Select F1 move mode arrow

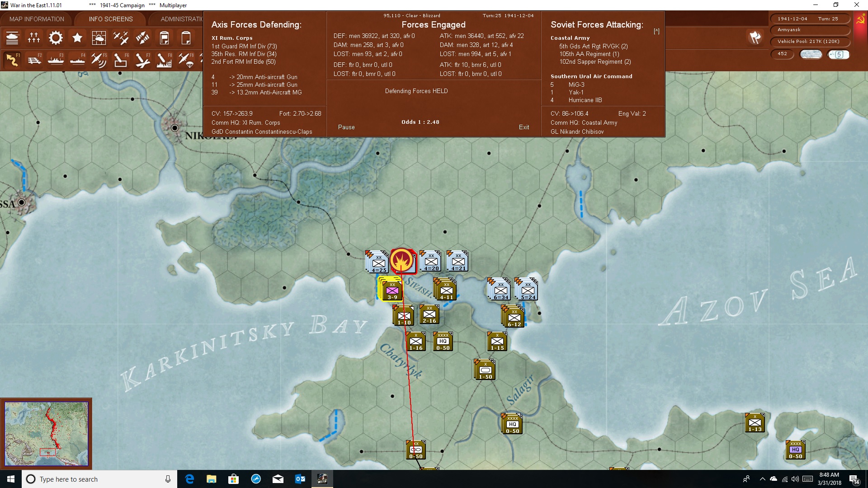pyautogui.click(x=12, y=60)
